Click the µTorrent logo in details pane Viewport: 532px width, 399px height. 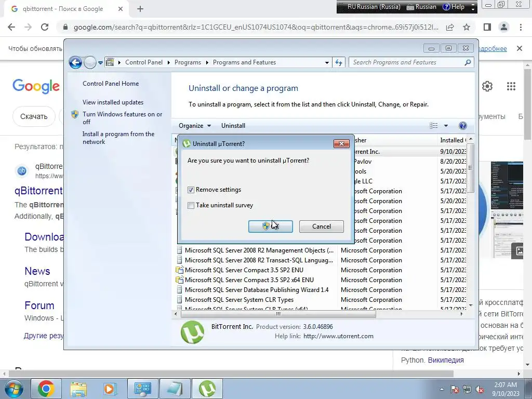point(192,332)
